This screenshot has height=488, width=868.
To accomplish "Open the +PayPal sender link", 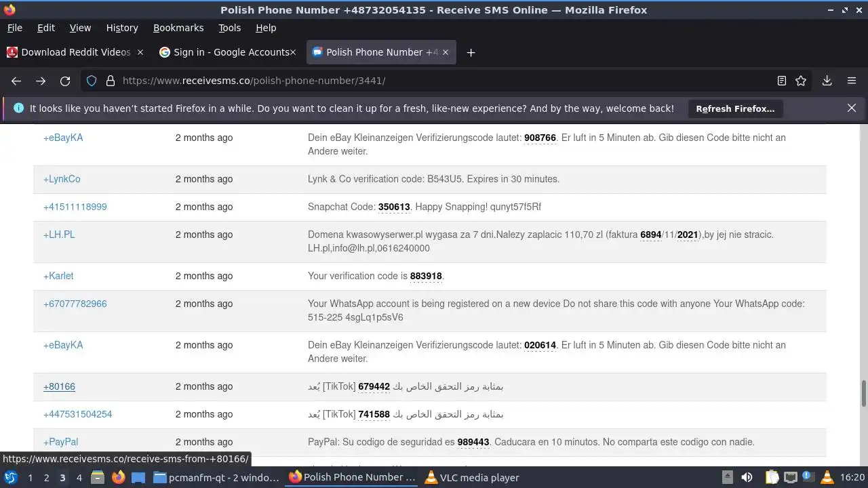I will [60, 442].
